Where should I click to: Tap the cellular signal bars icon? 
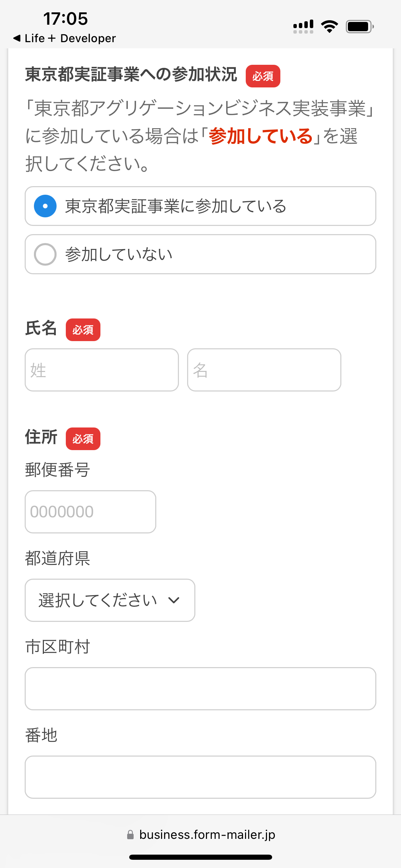coord(303,26)
